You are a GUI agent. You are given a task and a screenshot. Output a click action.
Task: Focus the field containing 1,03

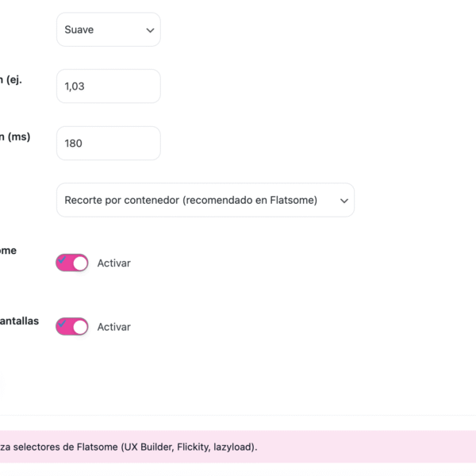[109, 86]
